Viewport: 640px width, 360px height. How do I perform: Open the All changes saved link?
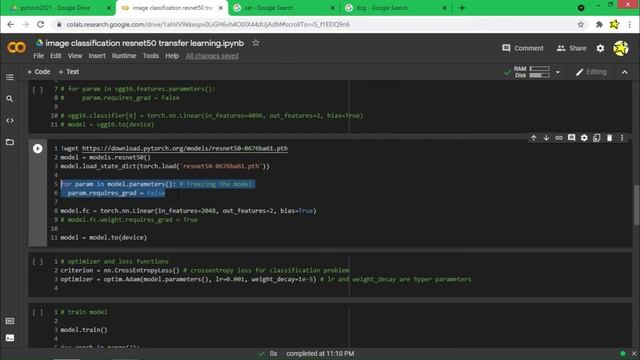[212, 56]
